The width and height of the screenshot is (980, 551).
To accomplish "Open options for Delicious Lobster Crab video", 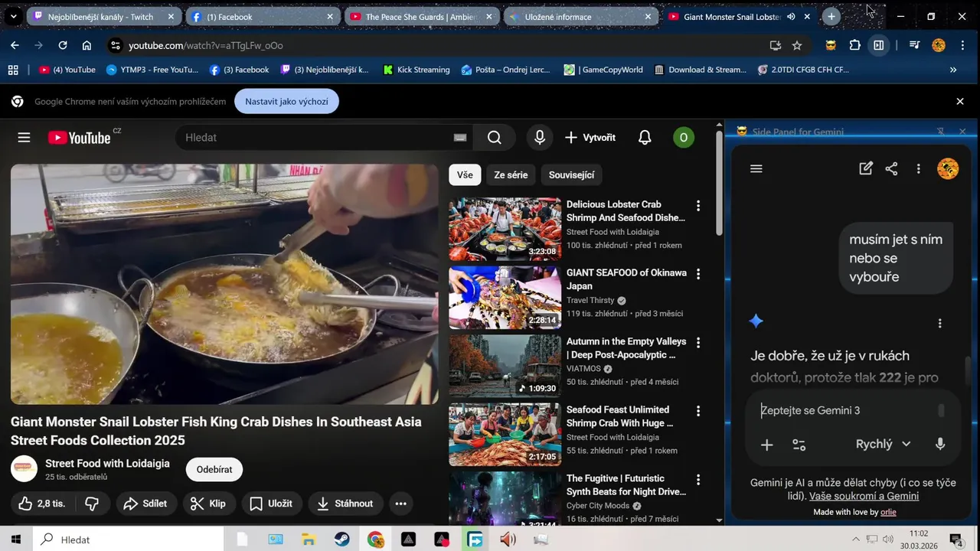I will pyautogui.click(x=697, y=206).
